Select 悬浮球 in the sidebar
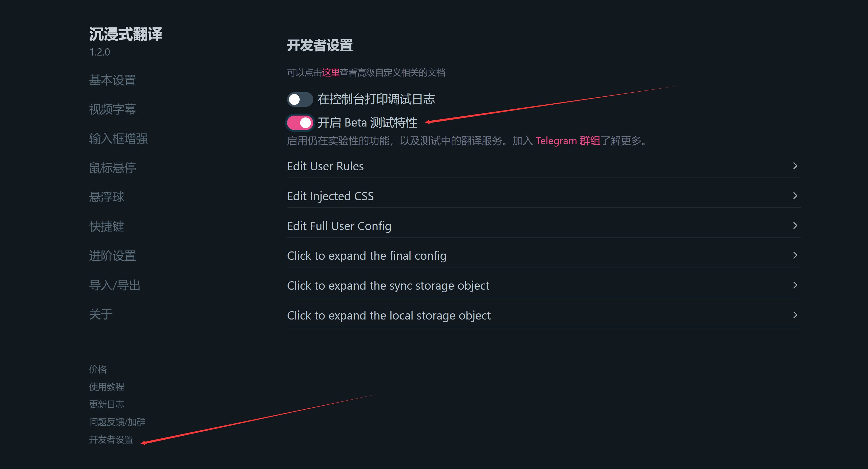 click(107, 197)
